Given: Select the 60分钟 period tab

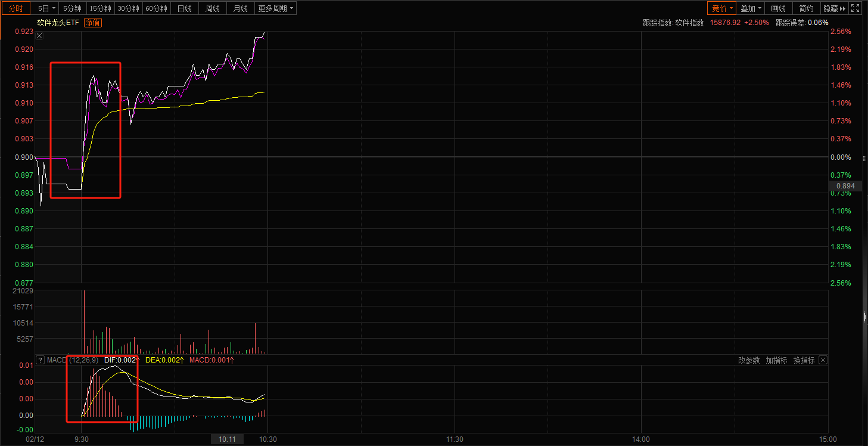Looking at the screenshot, I should 156,8.
